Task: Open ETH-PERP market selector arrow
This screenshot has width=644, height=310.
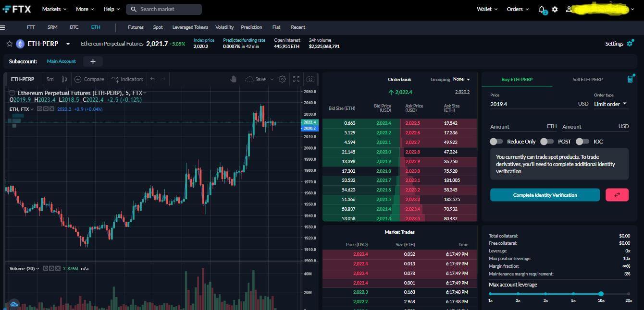Action: 68,44
